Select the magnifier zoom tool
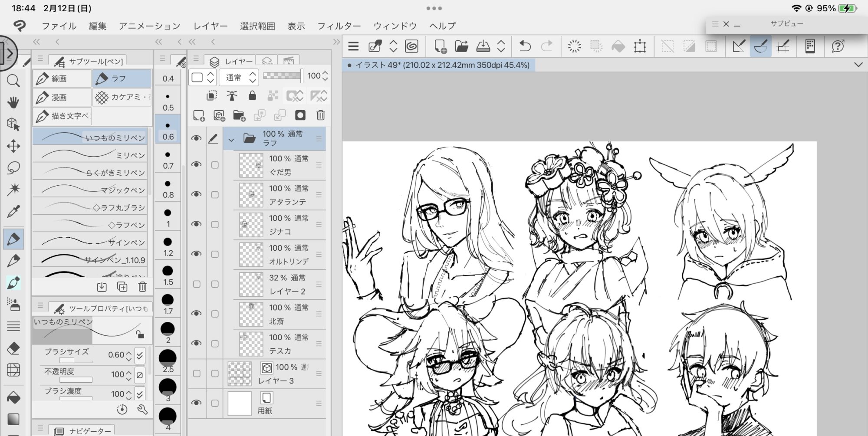868x436 pixels. [x=13, y=81]
